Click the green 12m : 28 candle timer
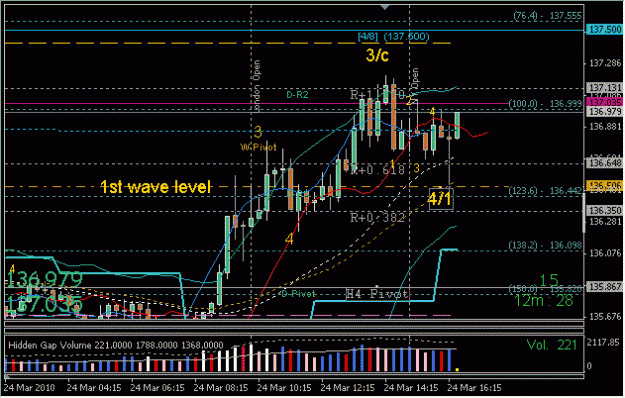Image resolution: width=625 pixels, height=398 pixels. pyautogui.click(x=544, y=301)
